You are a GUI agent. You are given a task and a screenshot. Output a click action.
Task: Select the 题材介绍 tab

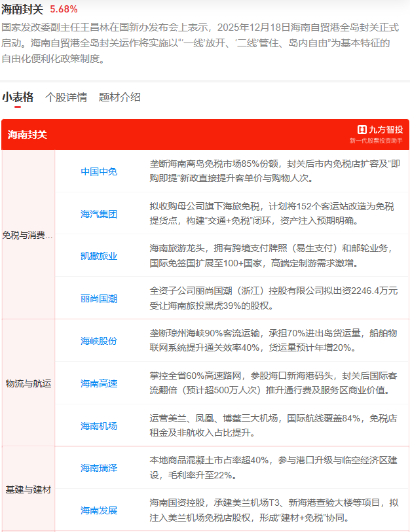click(119, 97)
